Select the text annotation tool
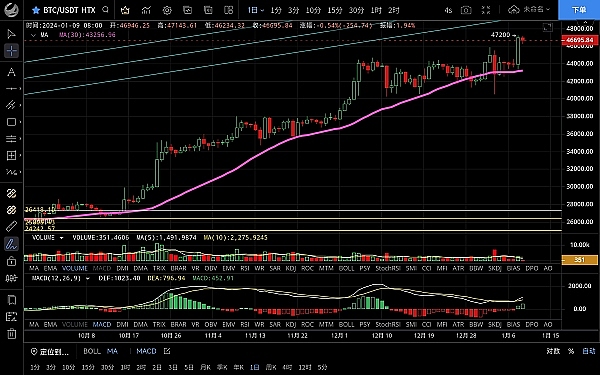This screenshot has height=375, width=600. click(11, 72)
